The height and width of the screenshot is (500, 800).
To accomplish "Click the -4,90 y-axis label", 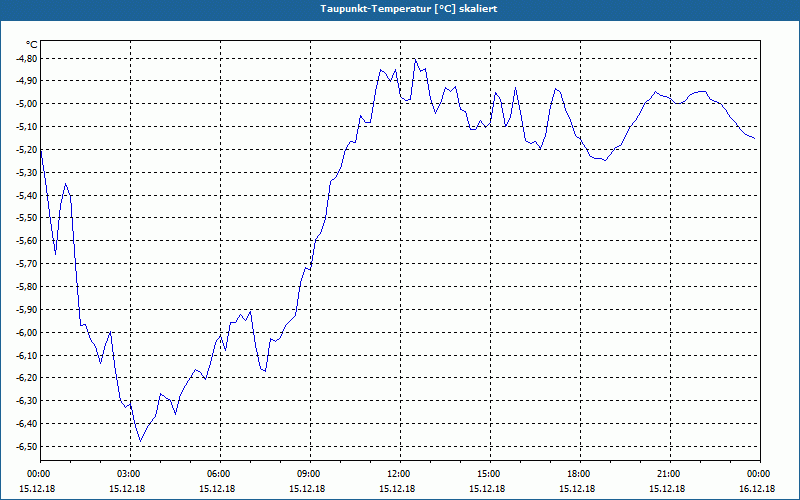I will point(27,81).
